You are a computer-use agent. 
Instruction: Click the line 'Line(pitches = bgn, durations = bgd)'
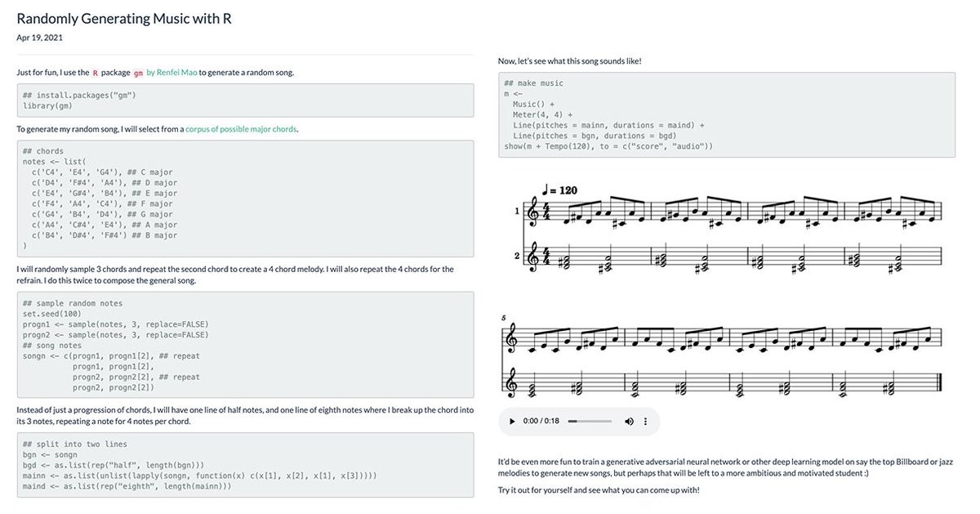pyautogui.click(x=595, y=136)
